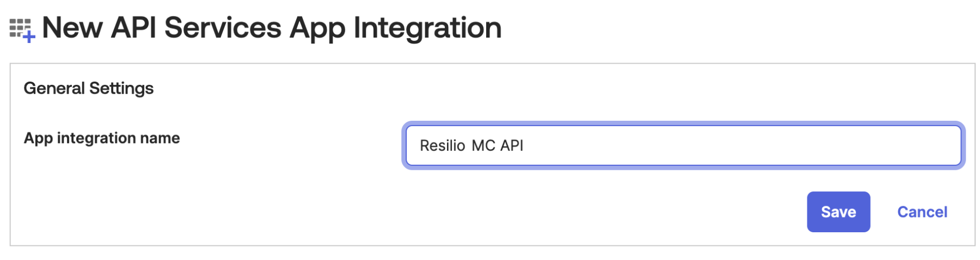
Task: Cancel the app integration setup
Action: [922, 212]
